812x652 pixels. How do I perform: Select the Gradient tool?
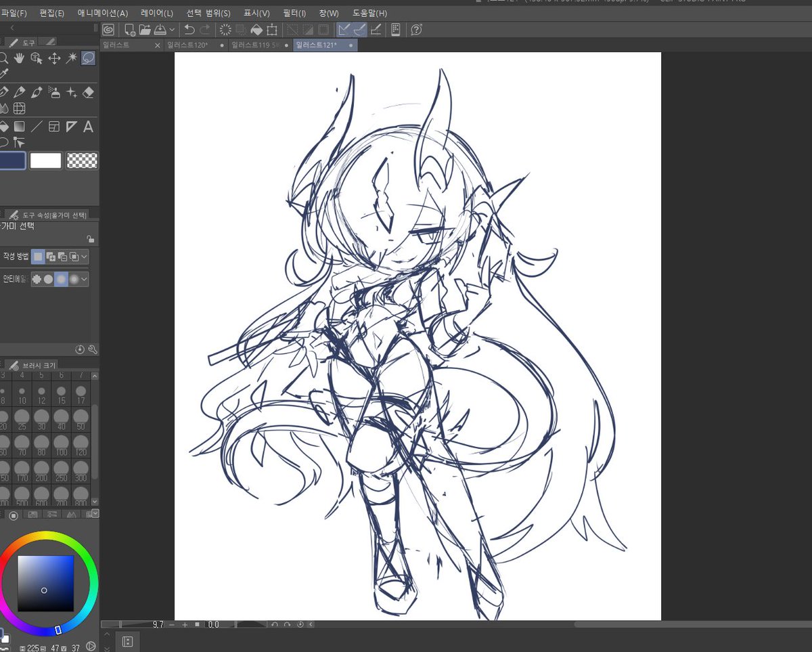point(20,127)
